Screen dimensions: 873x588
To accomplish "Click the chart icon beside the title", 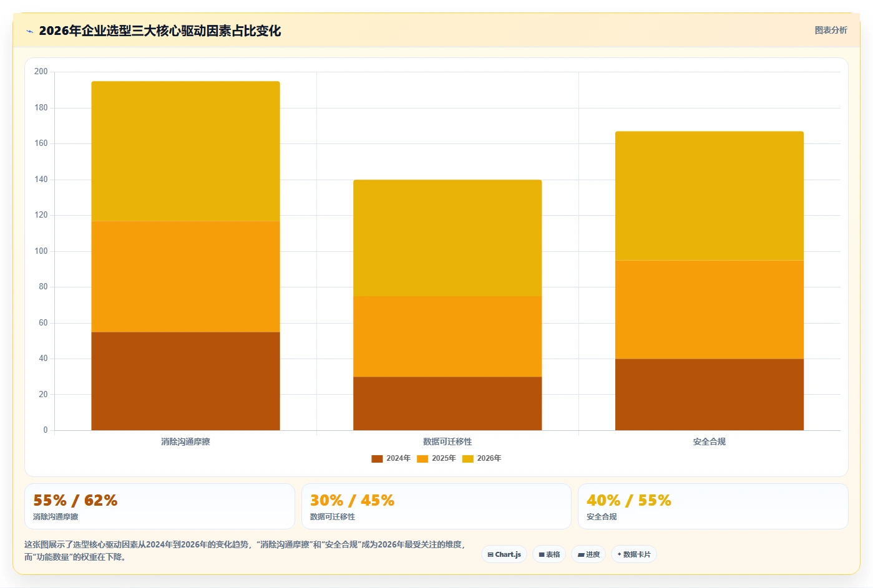I will coord(29,31).
